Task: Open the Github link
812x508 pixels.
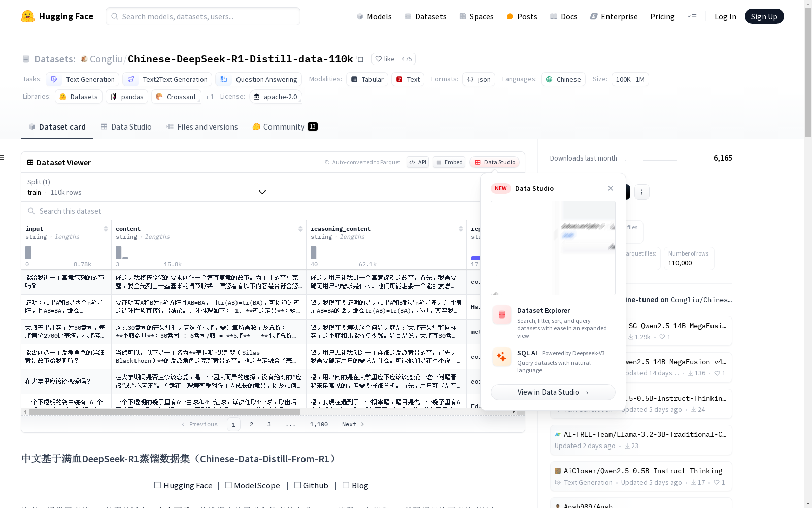Action: pos(316,486)
